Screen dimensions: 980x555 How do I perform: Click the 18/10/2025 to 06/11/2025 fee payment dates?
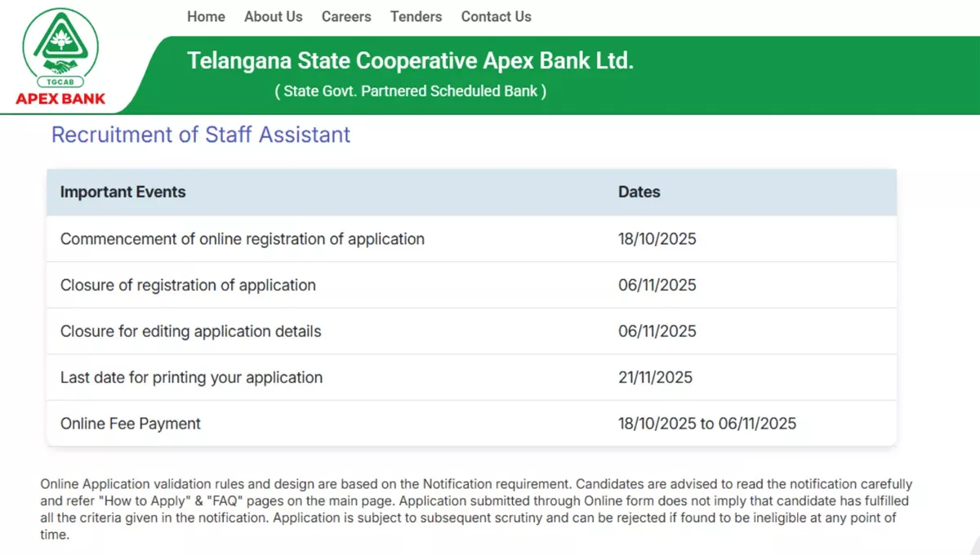click(x=707, y=424)
